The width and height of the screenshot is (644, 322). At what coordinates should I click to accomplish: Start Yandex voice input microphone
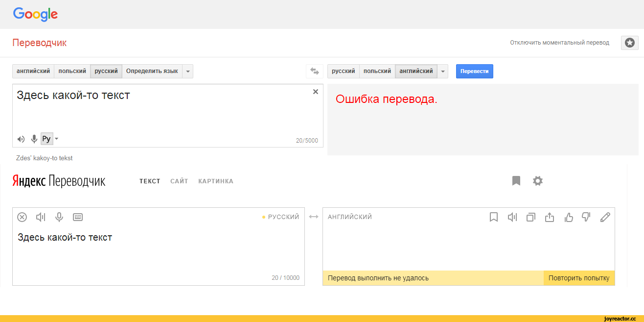(59, 217)
